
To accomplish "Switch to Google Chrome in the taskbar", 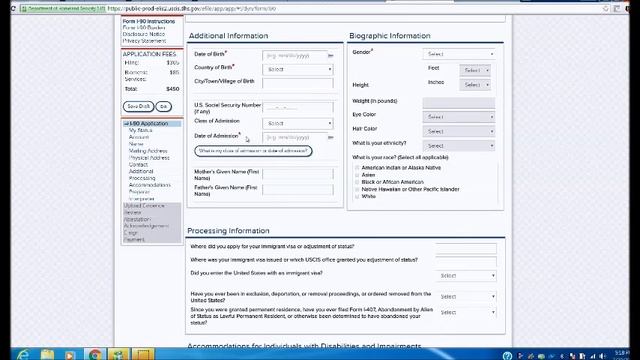I will pos(95,355).
